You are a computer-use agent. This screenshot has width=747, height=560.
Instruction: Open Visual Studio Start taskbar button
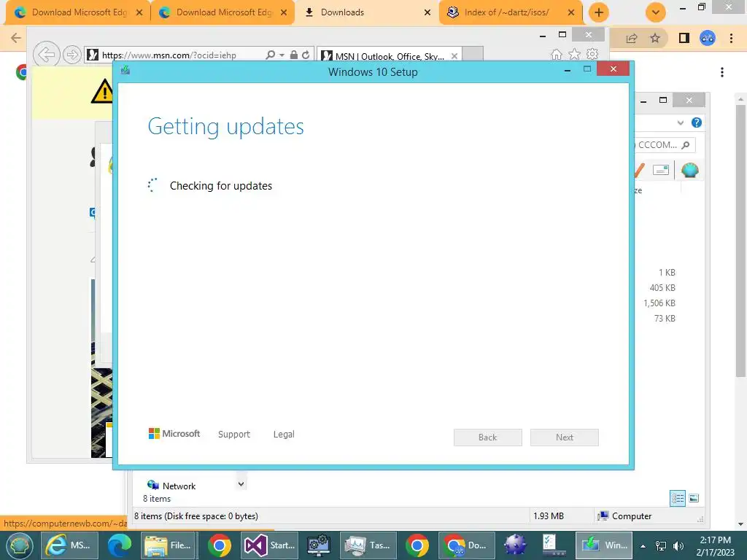click(x=270, y=545)
